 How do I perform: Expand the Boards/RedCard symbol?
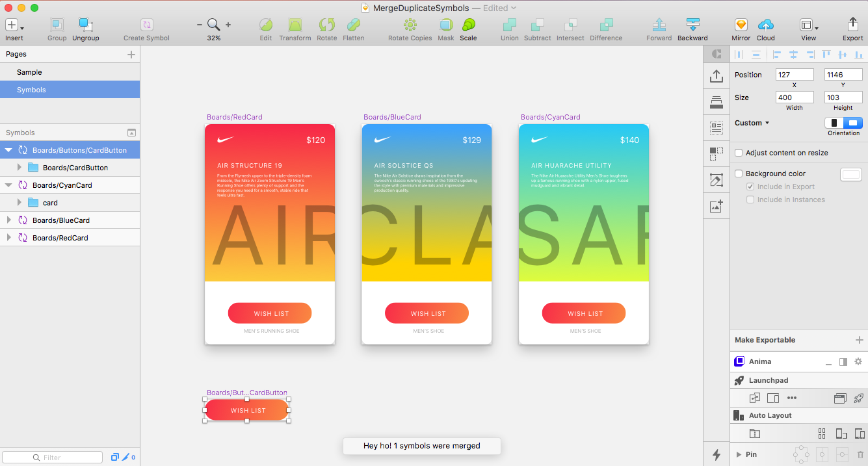tap(9, 238)
